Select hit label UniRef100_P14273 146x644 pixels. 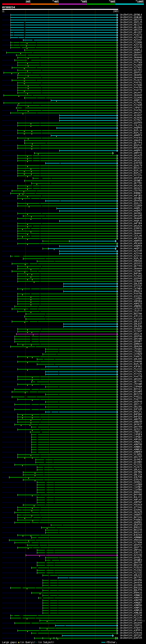click(131, 35)
